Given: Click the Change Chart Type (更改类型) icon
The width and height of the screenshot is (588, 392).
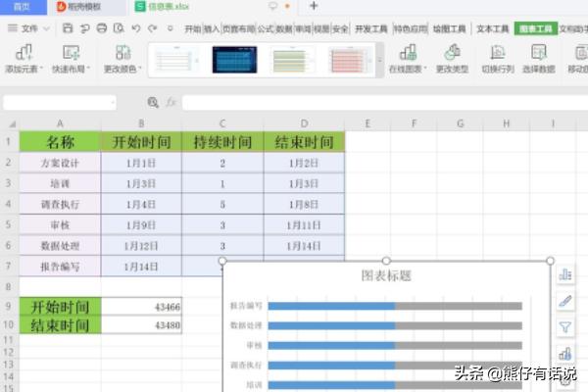Looking at the screenshot, I should click(x=452, y=52).
